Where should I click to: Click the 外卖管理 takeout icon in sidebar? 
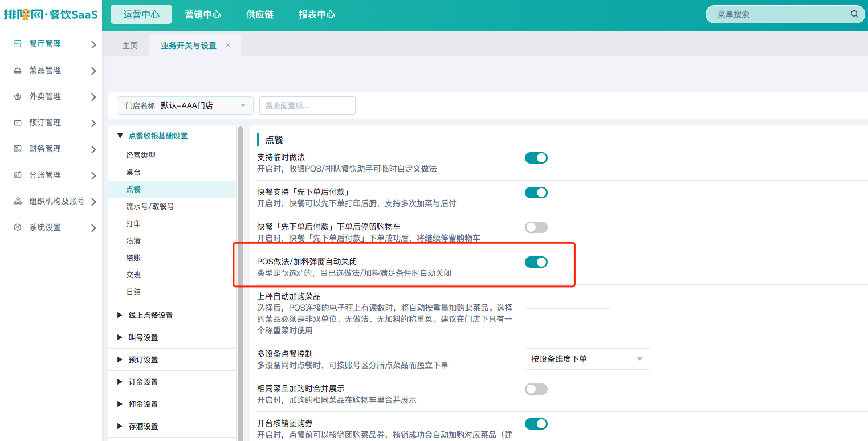(x=18, y=96)
